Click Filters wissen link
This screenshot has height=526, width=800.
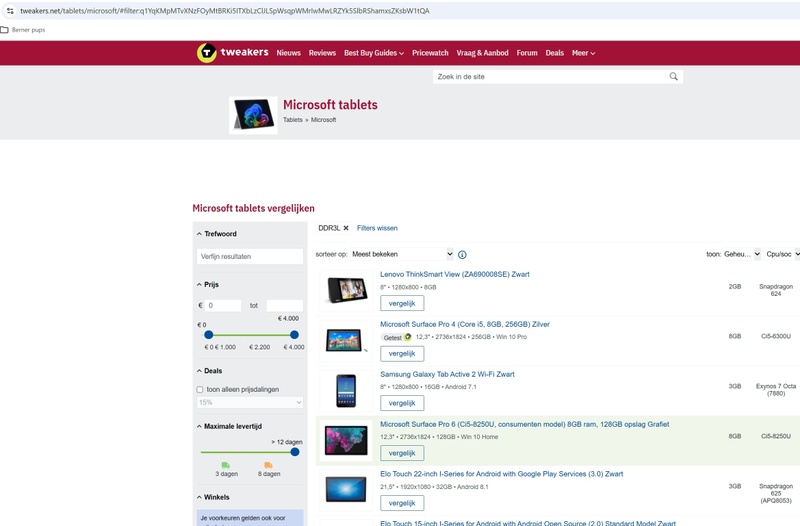377,228
